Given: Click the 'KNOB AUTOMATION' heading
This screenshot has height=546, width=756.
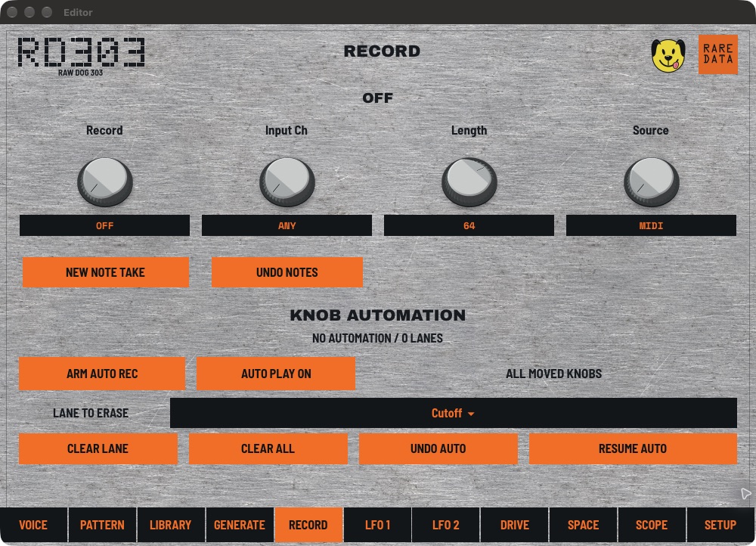Looking at the screenshot, I should click(377, 315).
